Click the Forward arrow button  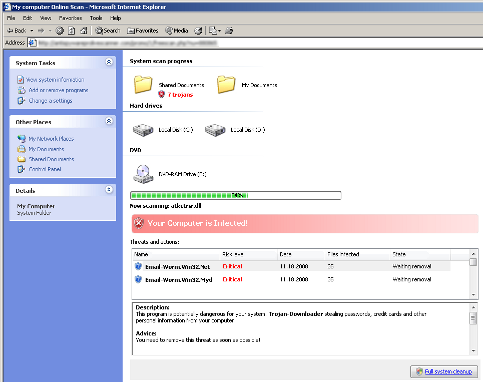point(41,31)
